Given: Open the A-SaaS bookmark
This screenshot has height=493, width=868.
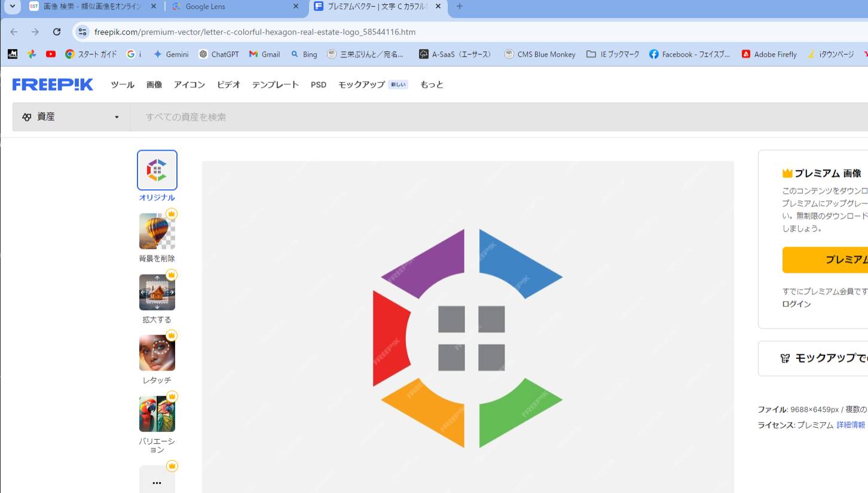Looking at the screenshot, I should pyautogui.click(x=456, y=54).
